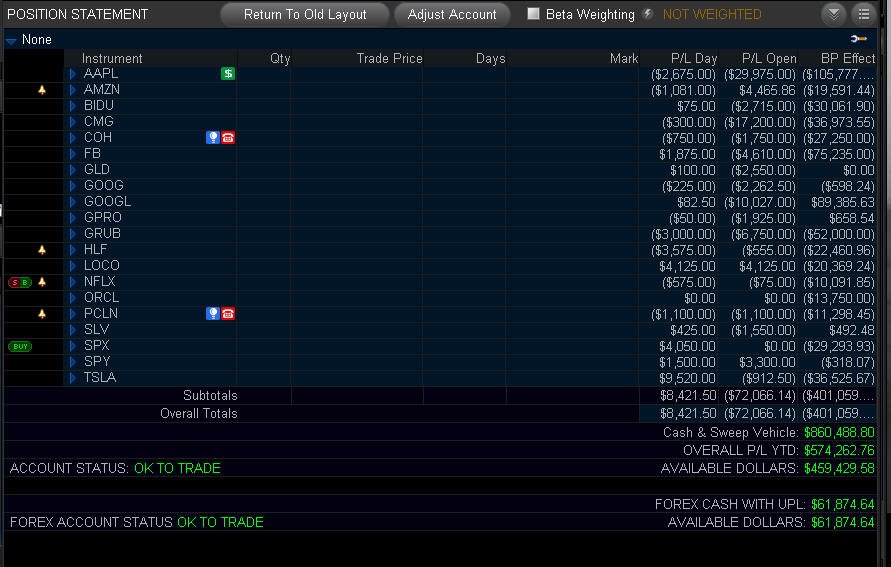Select the GRUB instrument name
This screenshot has width=891, height=567.
102,234
